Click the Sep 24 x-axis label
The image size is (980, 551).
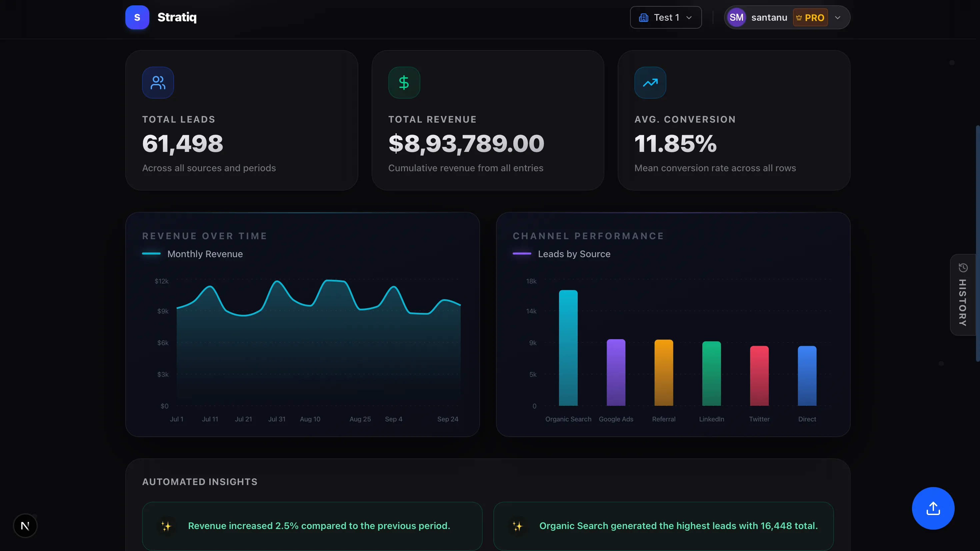(448, 419)
